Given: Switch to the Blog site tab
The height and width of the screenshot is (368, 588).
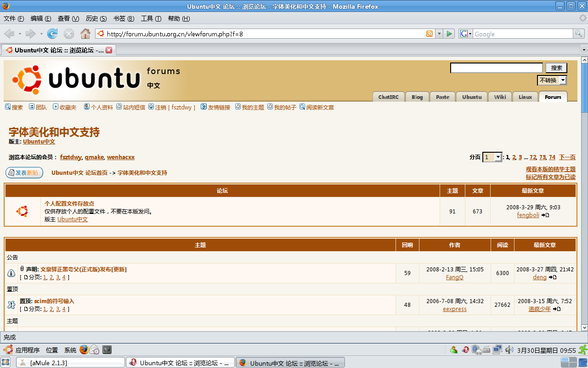Looking at the screenshot, I should 417,97.
